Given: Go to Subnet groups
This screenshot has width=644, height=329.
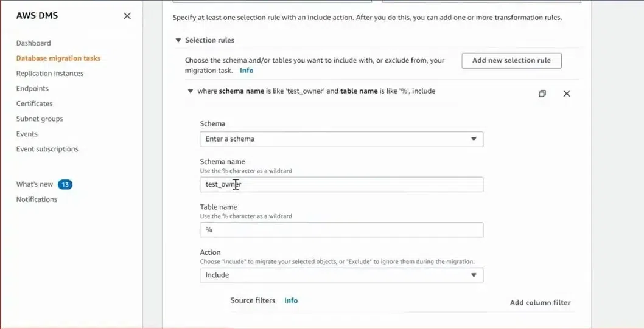Looking at the screenshot, I should coord(40,119).
